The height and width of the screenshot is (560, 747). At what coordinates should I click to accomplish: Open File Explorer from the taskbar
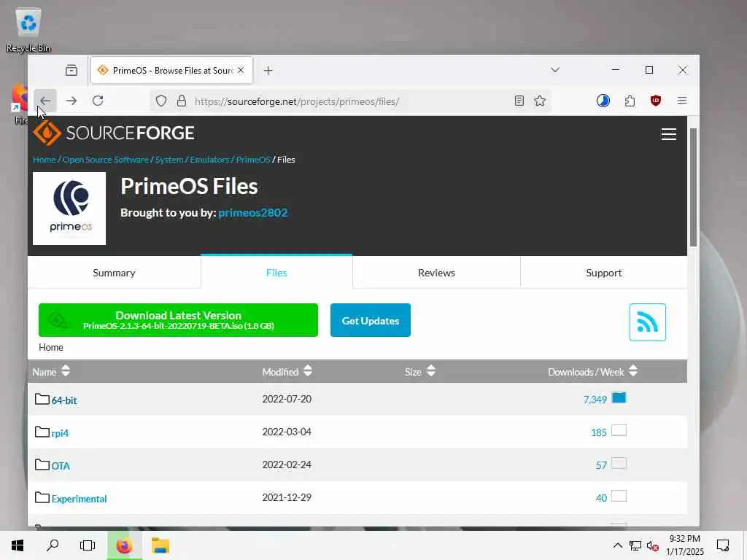pyautogui.click(x=160, y=545)
